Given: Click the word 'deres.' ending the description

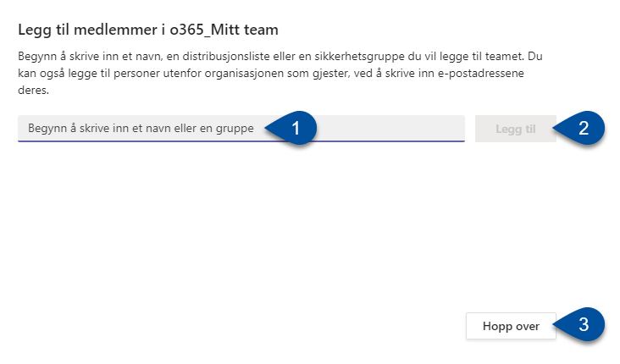Looking at the screenshot, I should [34, 90].
